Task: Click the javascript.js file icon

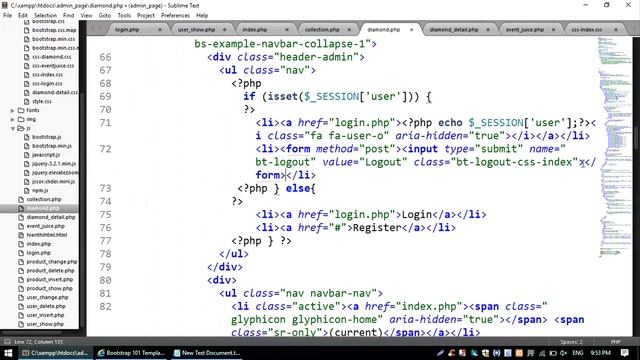Action: pos(27,155)
